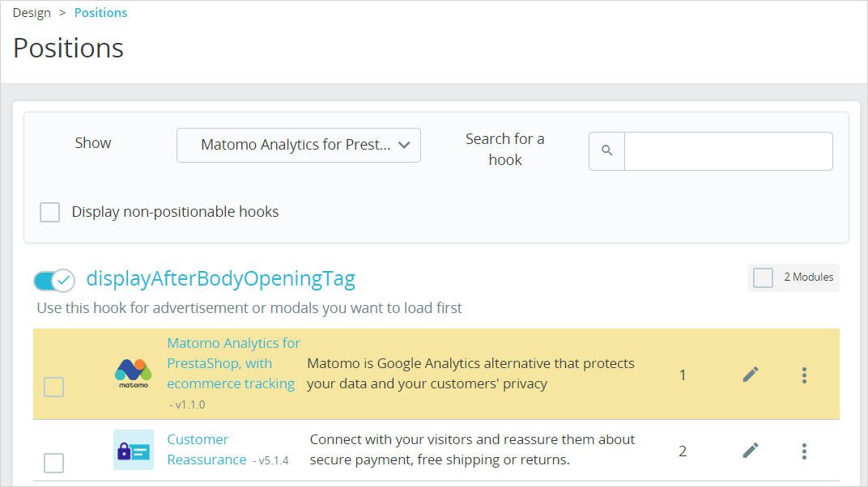Check the Customer Reassurance row checkbox
The image size is (868, 487).
(53, 463)
